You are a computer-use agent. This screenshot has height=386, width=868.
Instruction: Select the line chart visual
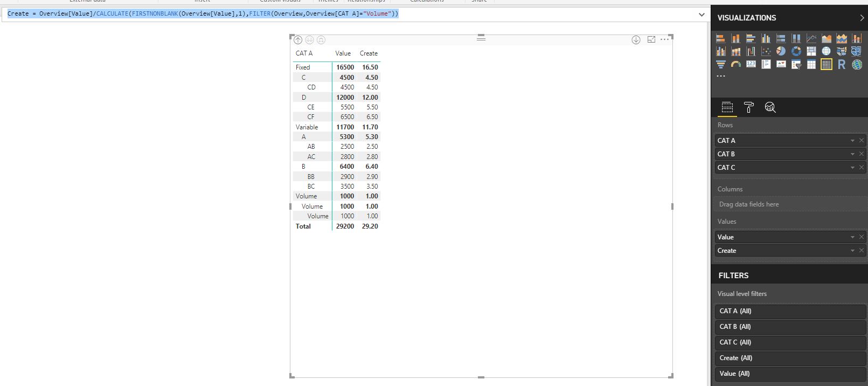pyautogui.click(x=811, y=38)
